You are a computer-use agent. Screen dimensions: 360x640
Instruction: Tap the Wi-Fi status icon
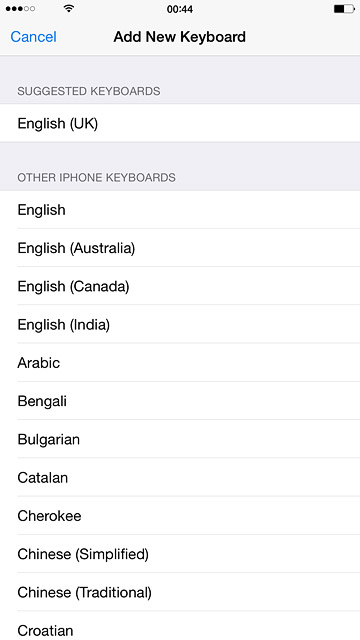pyautogui.click(x=69, y=9)
